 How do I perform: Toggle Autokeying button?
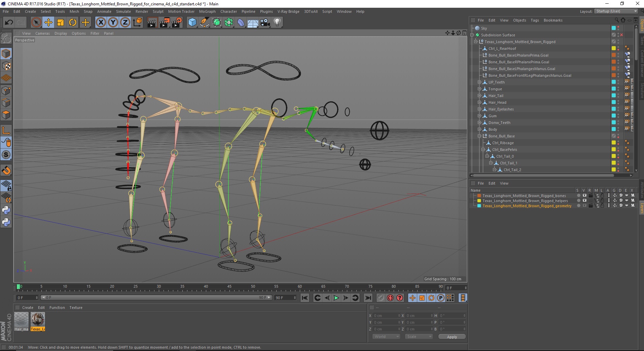pos(390,298)
